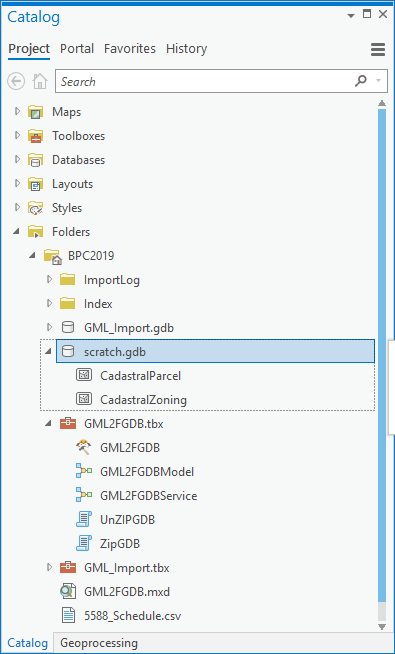This screenshot has width=395, height=654.
Task: Click the scrollbar down arrow
Action: pos(382,626)
